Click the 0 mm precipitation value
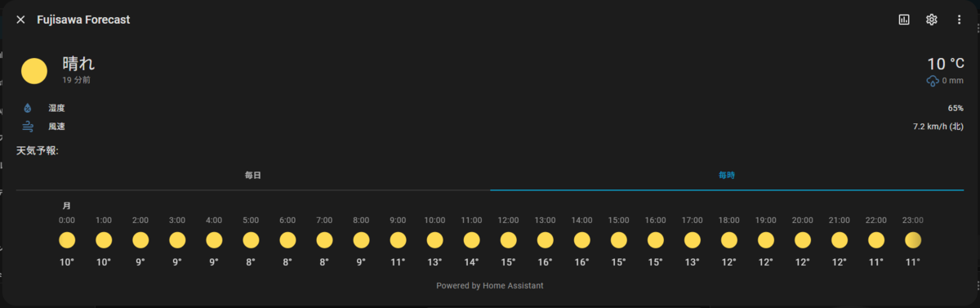980x308 pixels. (x=953, y=81)
